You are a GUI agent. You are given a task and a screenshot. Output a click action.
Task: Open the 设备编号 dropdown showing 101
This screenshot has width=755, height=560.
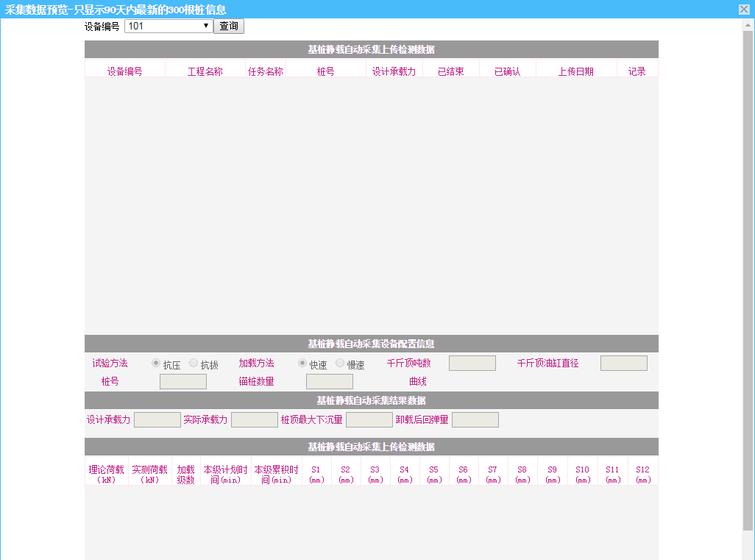tap(169, 26)
